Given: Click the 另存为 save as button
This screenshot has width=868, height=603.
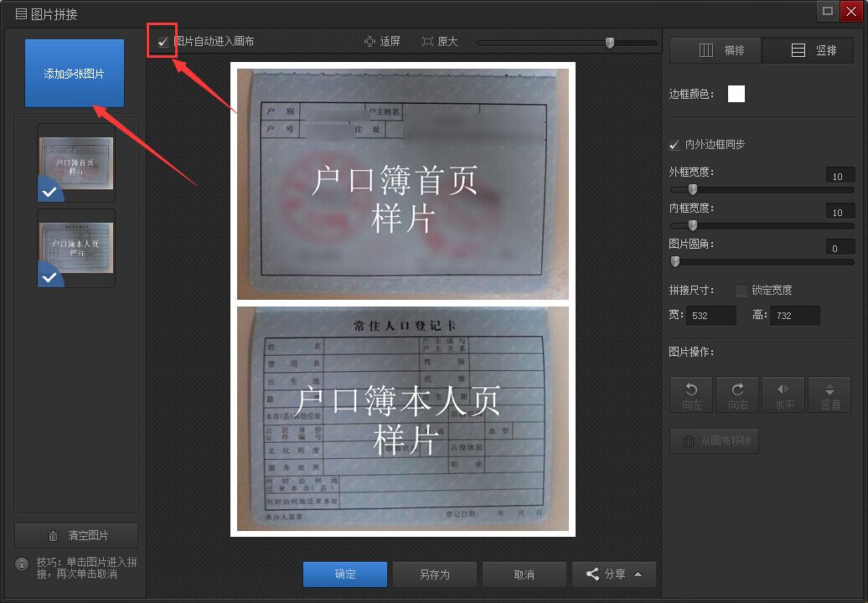Looking at the screenshot, I should coord(434,575).
